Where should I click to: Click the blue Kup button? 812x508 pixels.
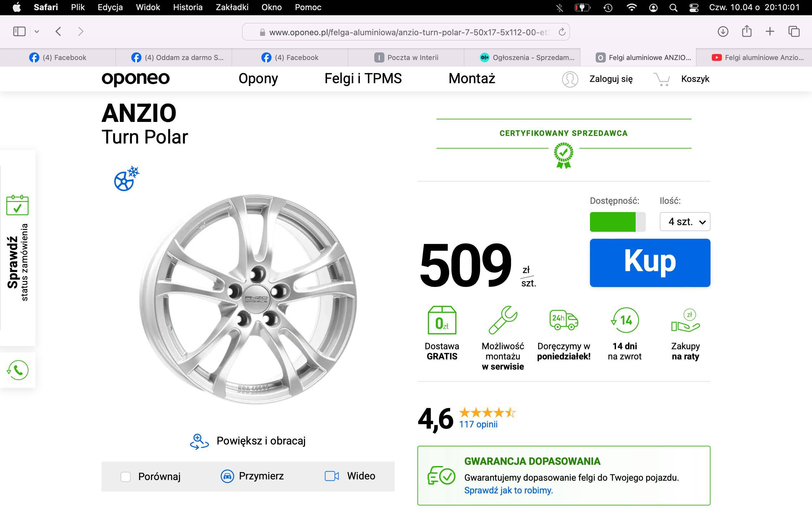pyautogui.click(x=650, y=263)
